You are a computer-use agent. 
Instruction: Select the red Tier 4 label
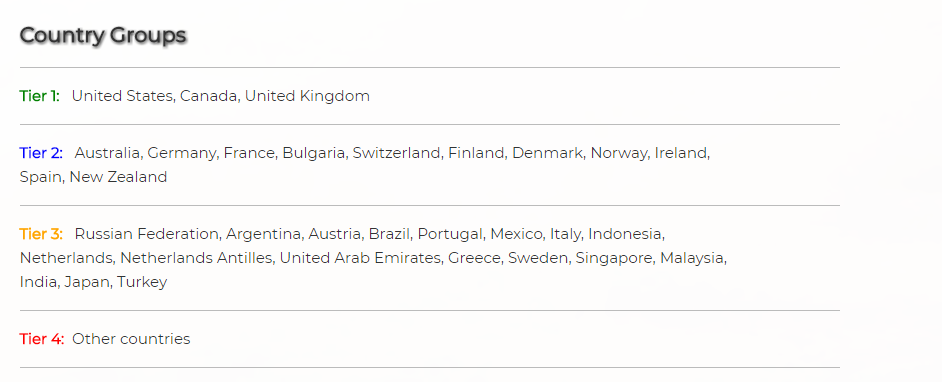(41, 339)
